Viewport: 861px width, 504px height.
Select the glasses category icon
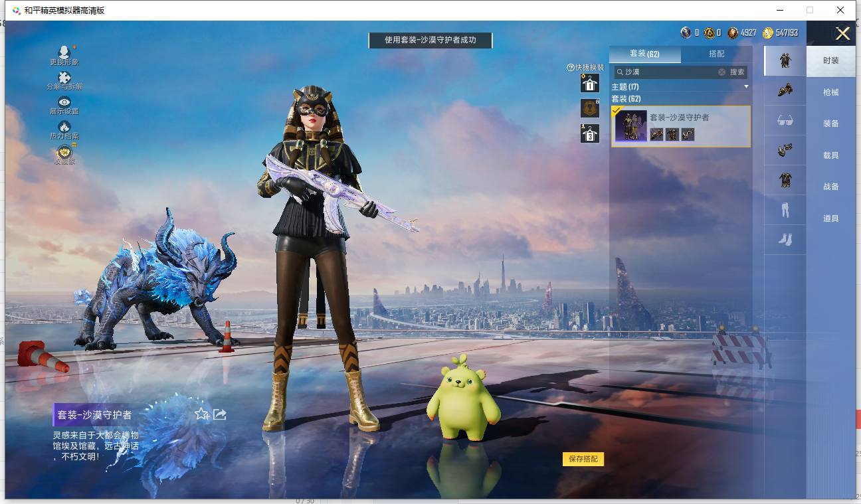785,120
